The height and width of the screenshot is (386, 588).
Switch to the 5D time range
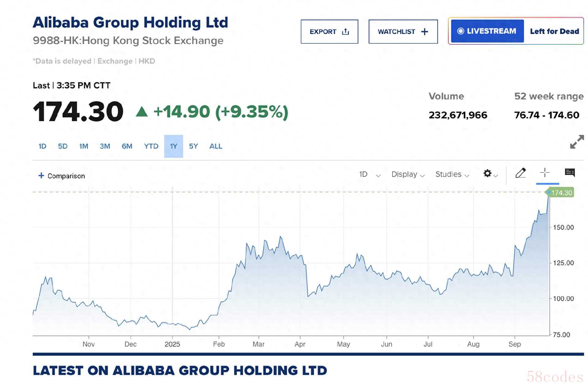pyautogui.click(x=63, y=146)
